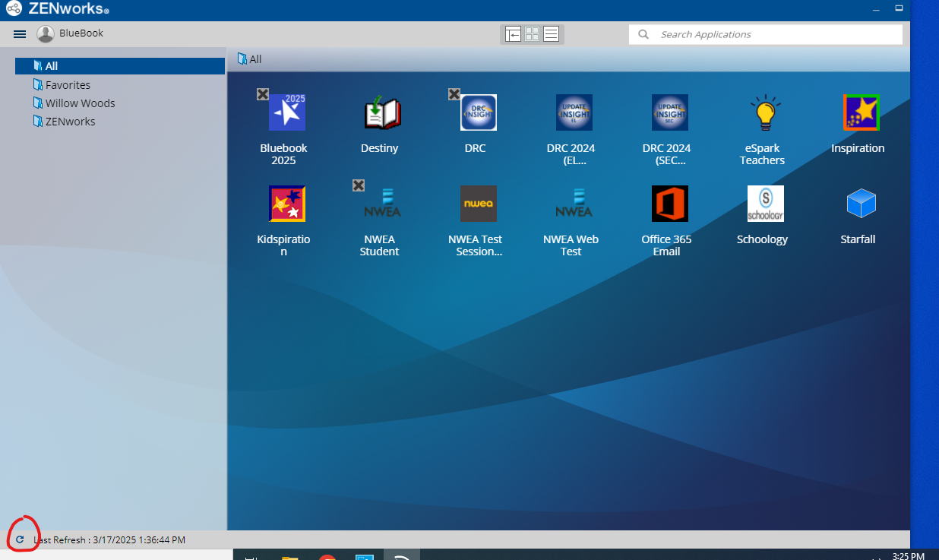The width and height of the screenshot is (939, 560).
Task: Click the refresh icon in status bar
Action: point(20,540)
